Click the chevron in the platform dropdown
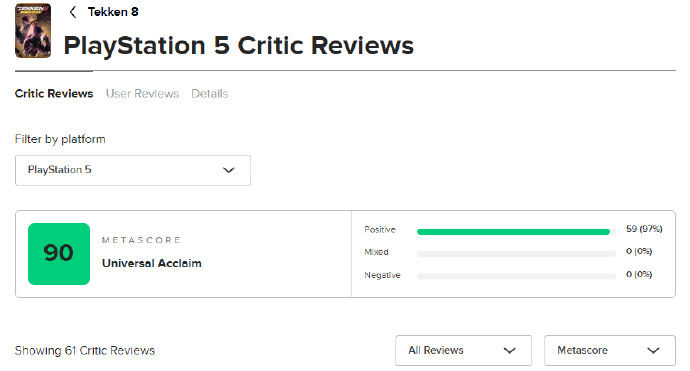Image resolution: width=690 pixels, height=371 pixels. pos(228,170)
